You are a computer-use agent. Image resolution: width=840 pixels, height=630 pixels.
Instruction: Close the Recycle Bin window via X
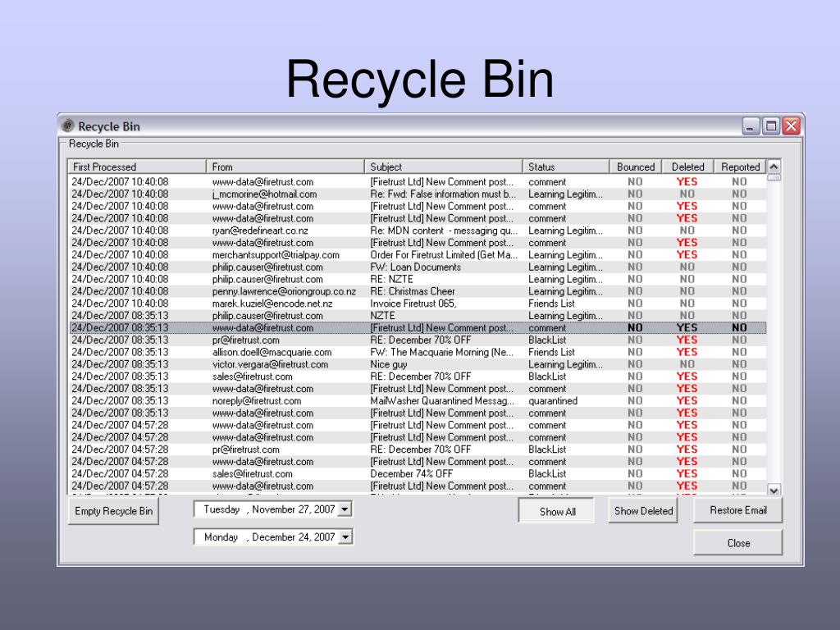click(792, 126)
